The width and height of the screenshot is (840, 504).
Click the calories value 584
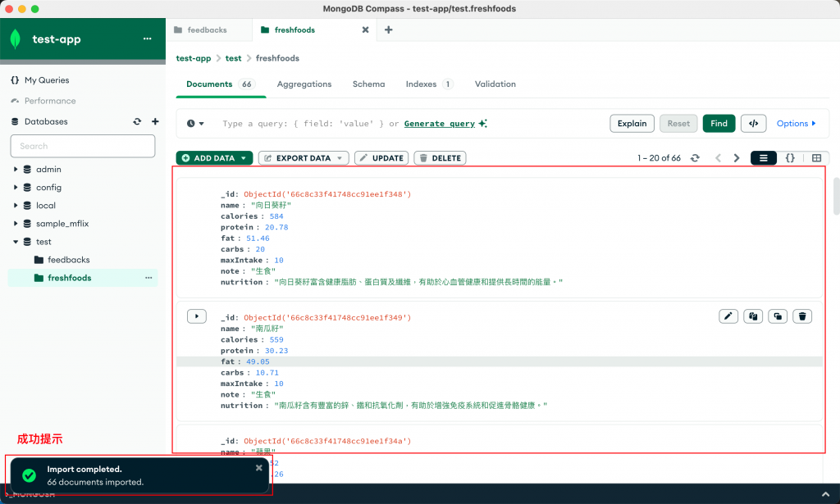click(276, 216)
